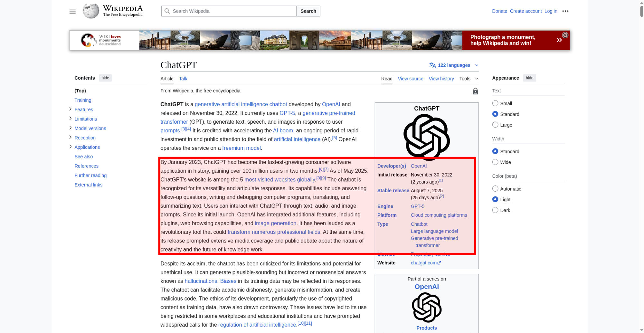This screenshot has width=644, height=333.
Task: Expand the Limitations section in contents
Action: (x=71, y=119)
